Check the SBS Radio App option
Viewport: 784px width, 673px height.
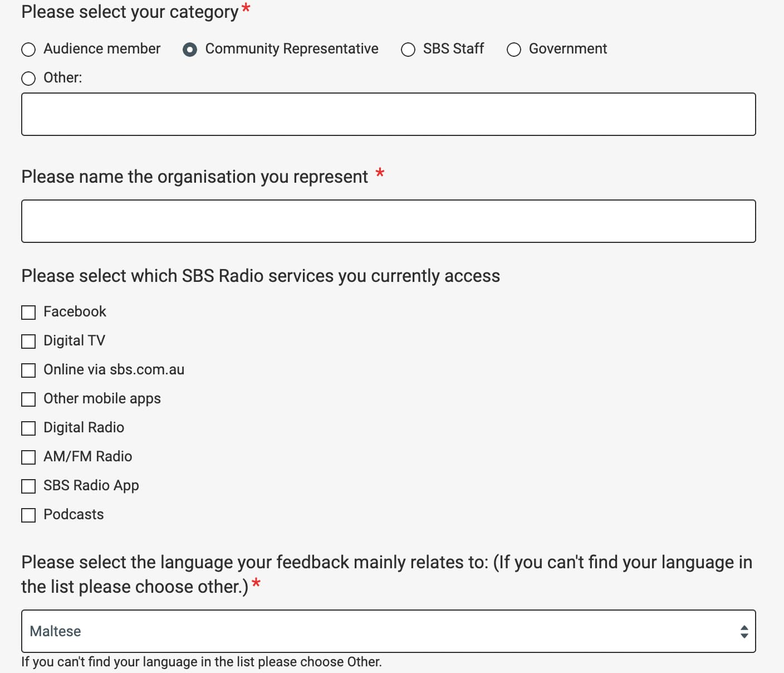(28, 486)
